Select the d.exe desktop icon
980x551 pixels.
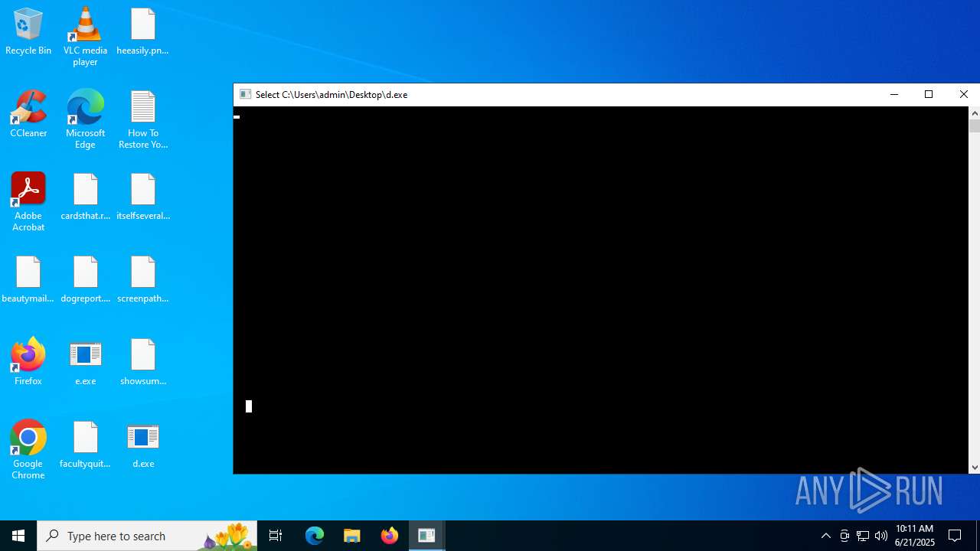142,445
